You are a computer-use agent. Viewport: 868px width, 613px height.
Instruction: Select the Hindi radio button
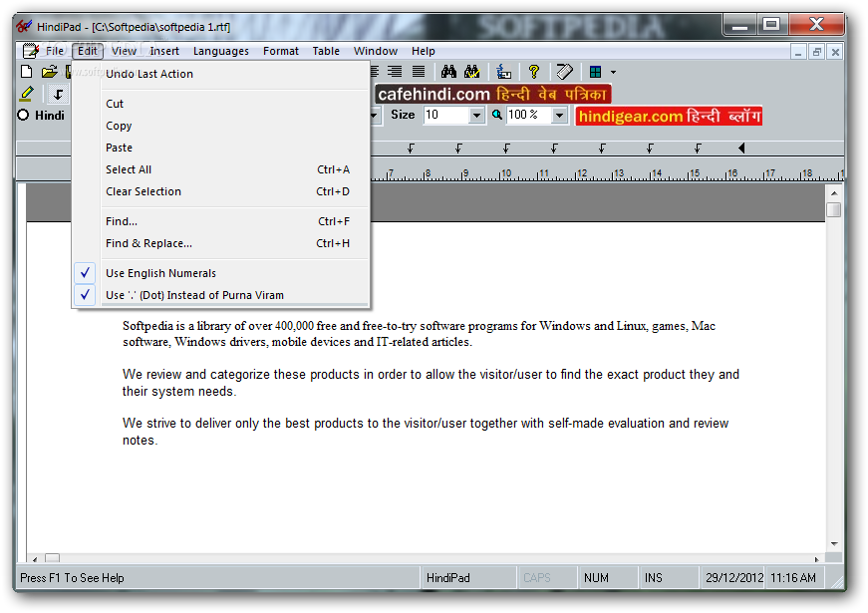point(23,116)
